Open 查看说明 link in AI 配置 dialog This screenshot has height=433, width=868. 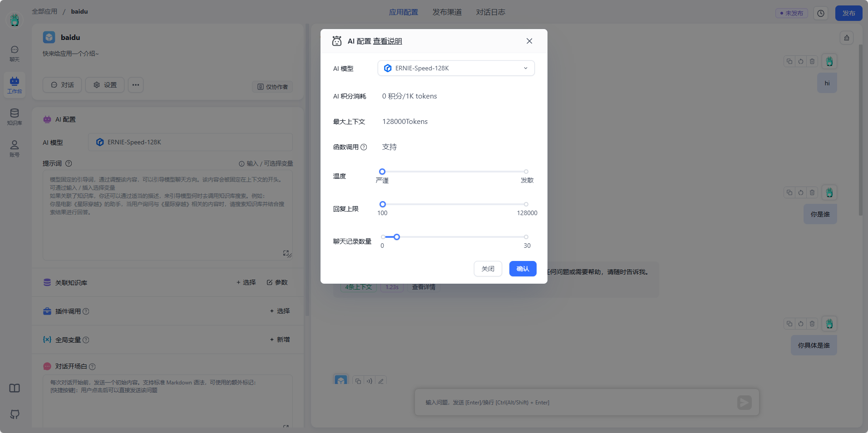point(388,41)
